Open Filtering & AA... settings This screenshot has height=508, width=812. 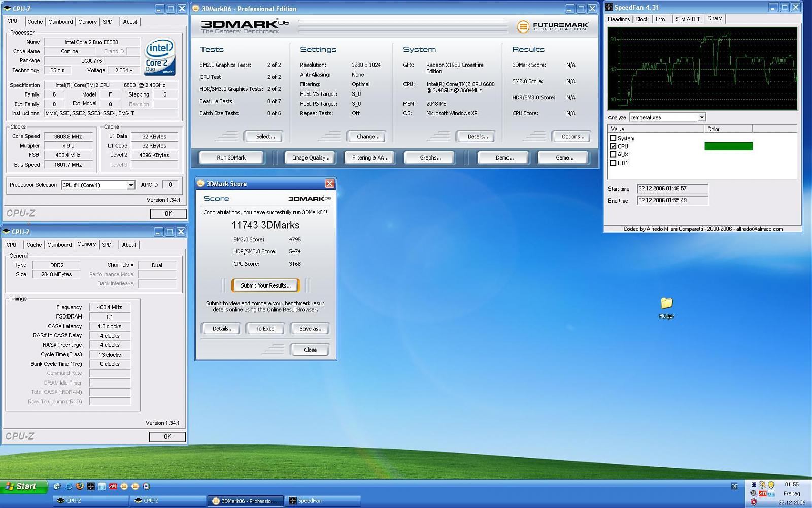(370, 158)
